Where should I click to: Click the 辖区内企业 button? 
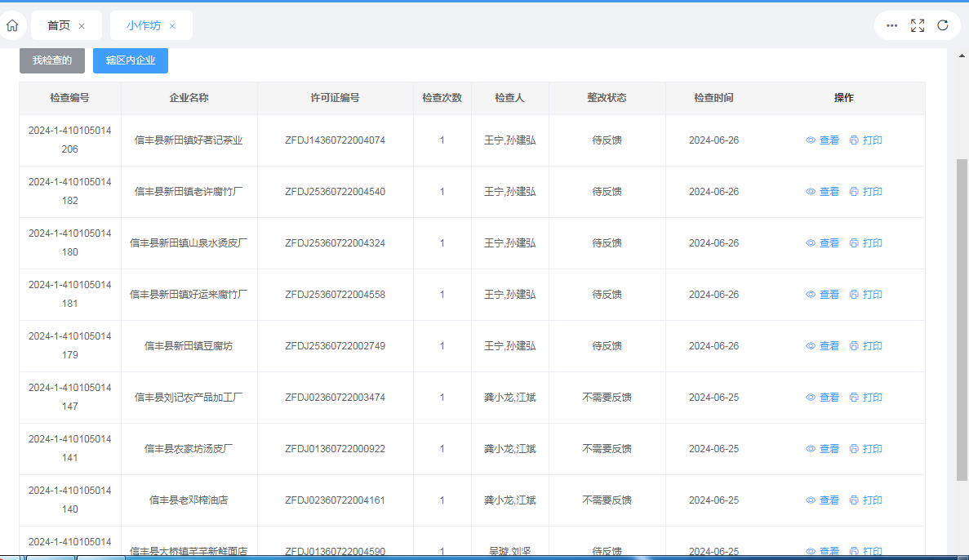[131, 60]
